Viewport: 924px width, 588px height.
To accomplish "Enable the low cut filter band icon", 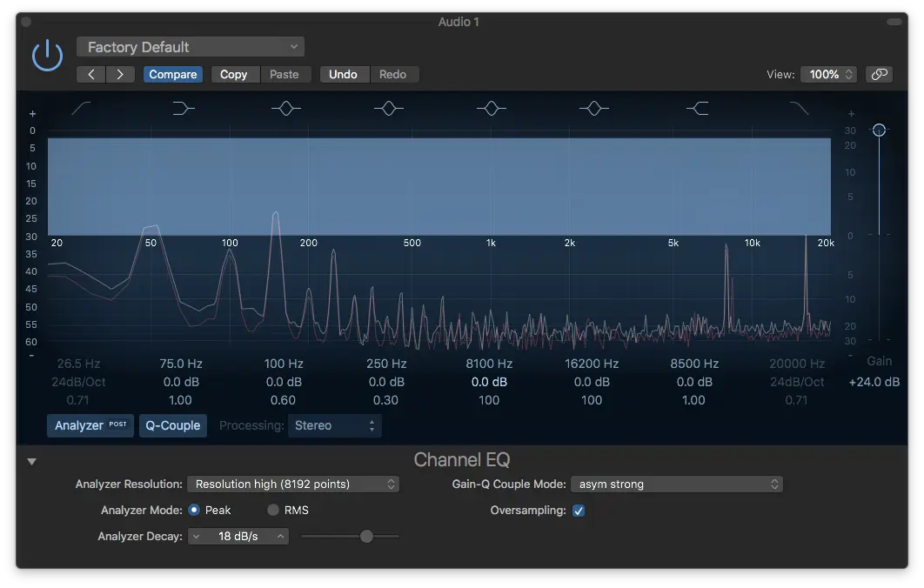I will coord(81,109).
